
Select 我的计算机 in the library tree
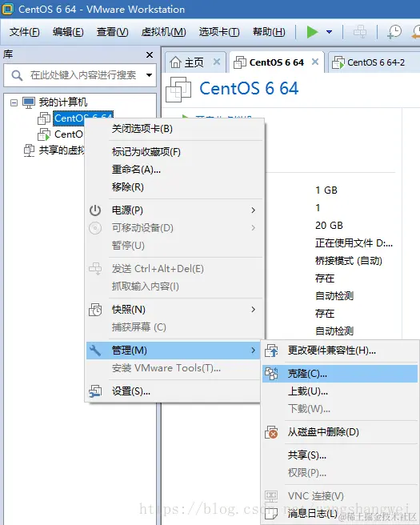[63, 102]
